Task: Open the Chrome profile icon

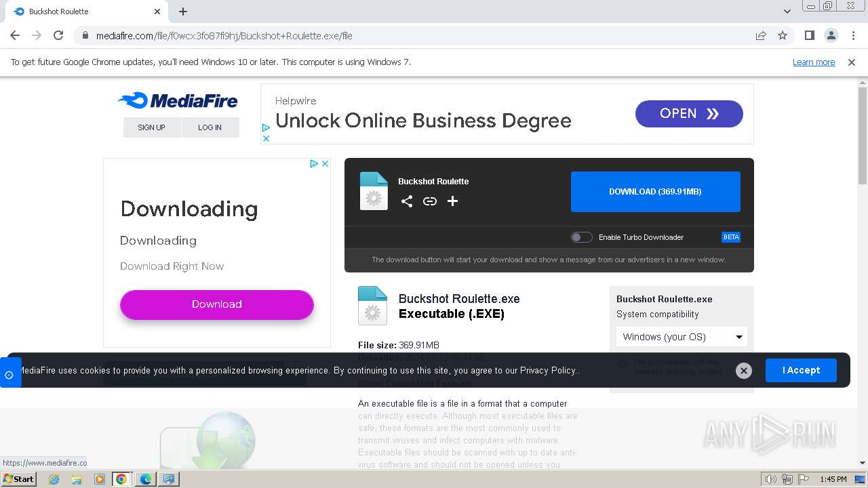Action: 831,36
